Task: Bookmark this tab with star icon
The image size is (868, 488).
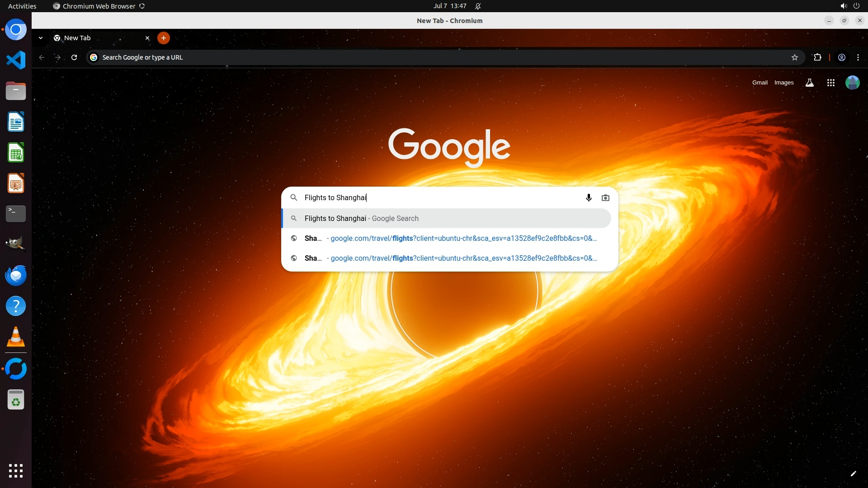Action: click(x=794, y=57)
